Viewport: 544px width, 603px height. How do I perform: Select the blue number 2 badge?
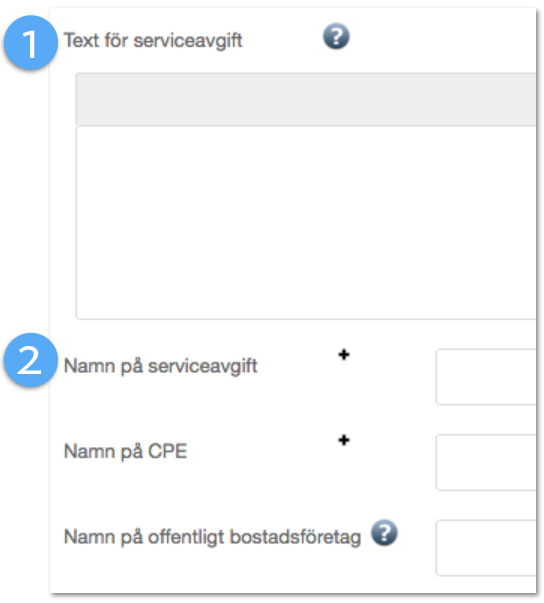[30, 360]
